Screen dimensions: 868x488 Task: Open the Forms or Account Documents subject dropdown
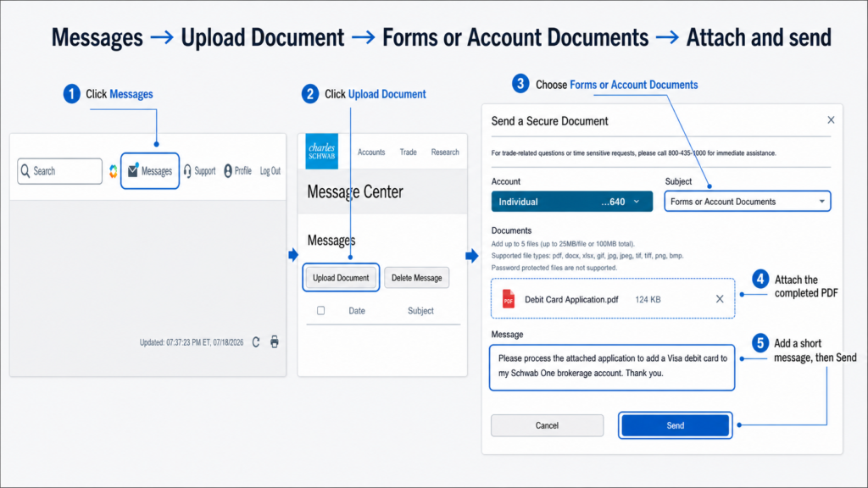[x=748, y=202]
